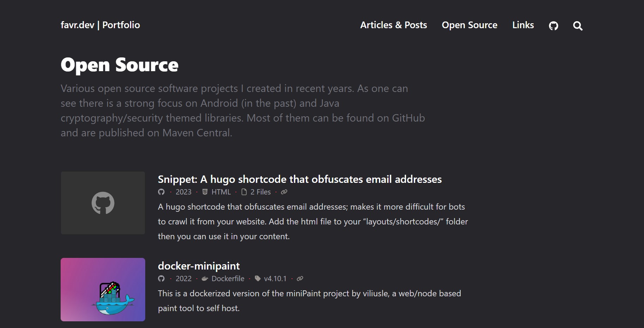Open the chain link icon for docker-minipaint
Screen dimensions: 644x328
tap(300, 278)
